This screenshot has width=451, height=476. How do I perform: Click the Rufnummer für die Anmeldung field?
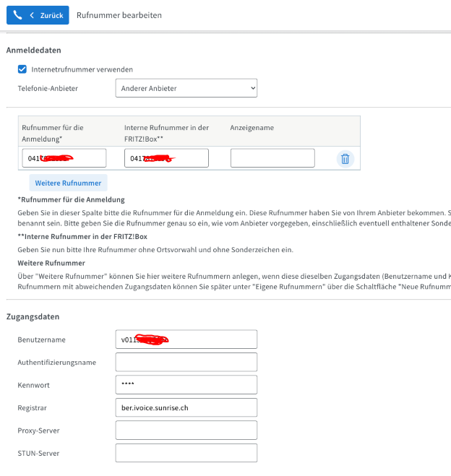pos(64,158)
